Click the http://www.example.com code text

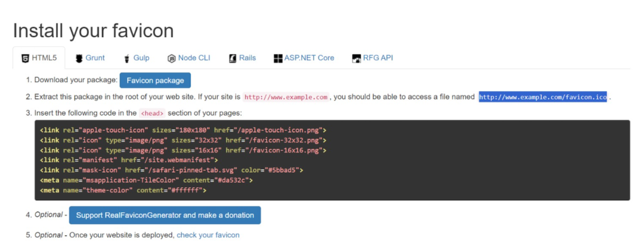tap(286, 97)
